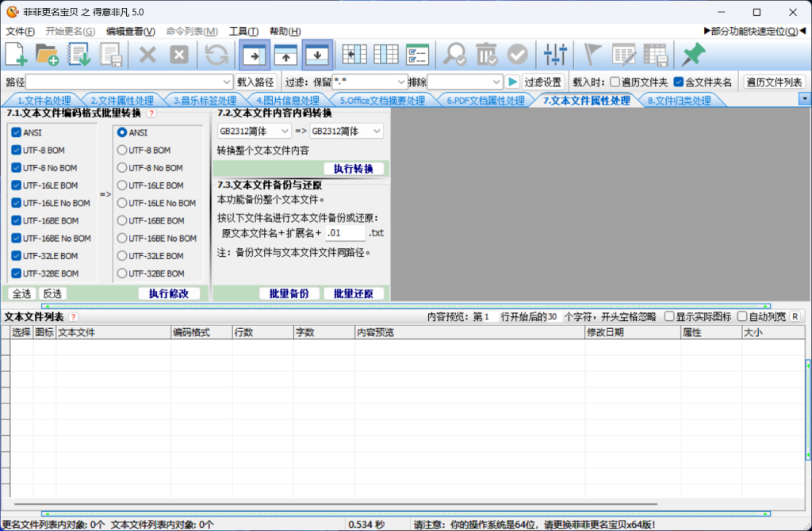Click the 执行转换 button

tap(354, 169)
